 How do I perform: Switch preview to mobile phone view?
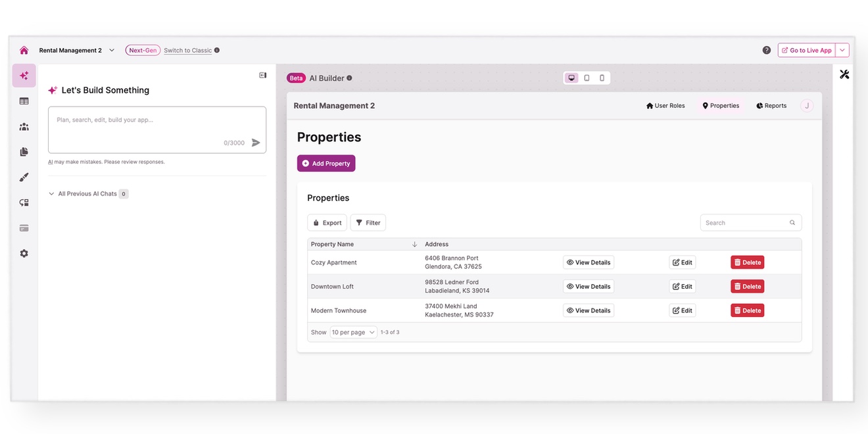pos(602,78)
